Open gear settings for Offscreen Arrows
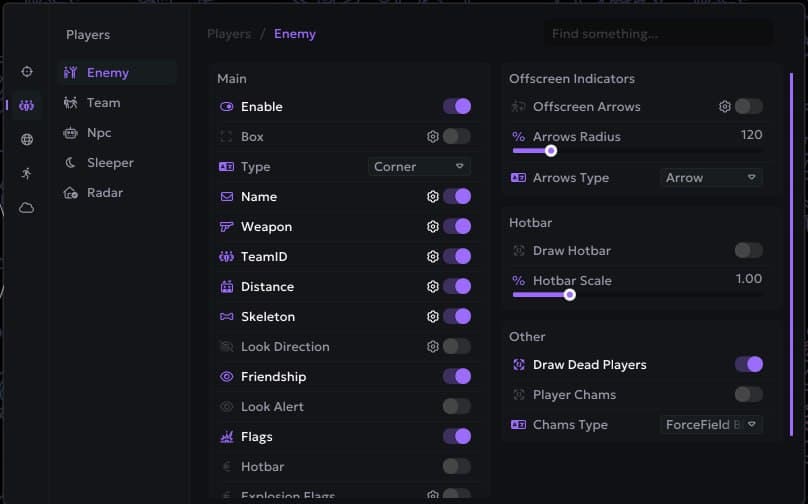808x504 pixels. click(x=725, y=107)
